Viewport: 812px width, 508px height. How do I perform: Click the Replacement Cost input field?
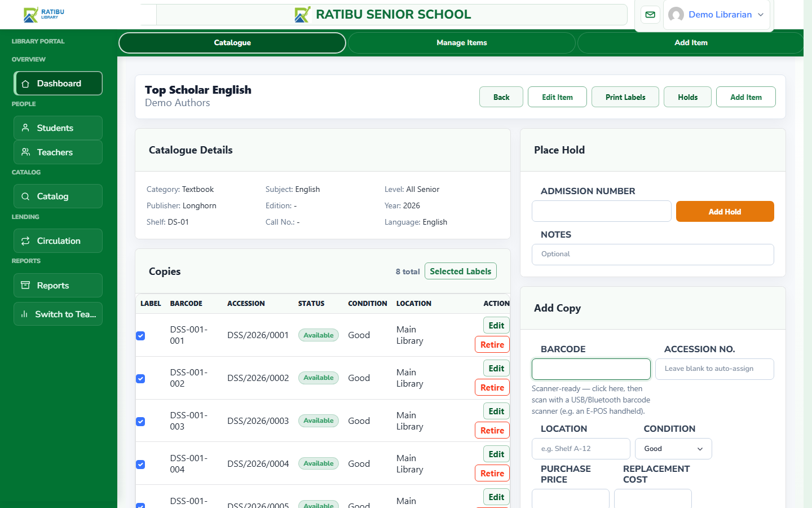pos(653,499)
